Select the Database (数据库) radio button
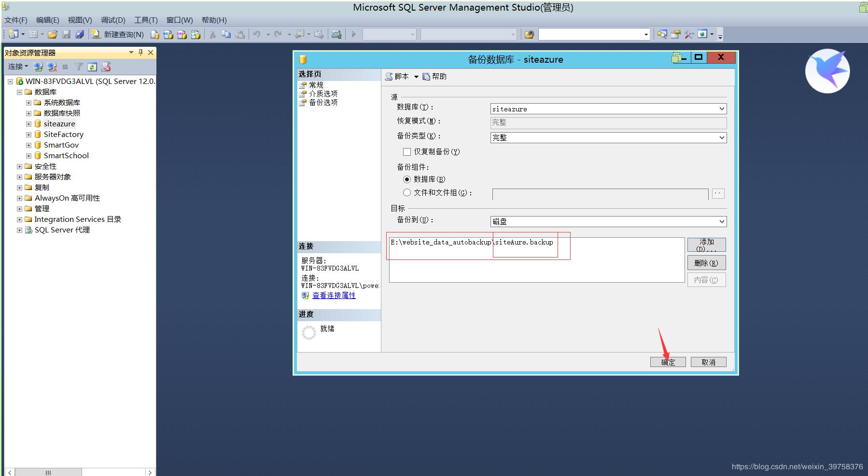The width and height of the screenshot is (868, 476). (407, 179)
